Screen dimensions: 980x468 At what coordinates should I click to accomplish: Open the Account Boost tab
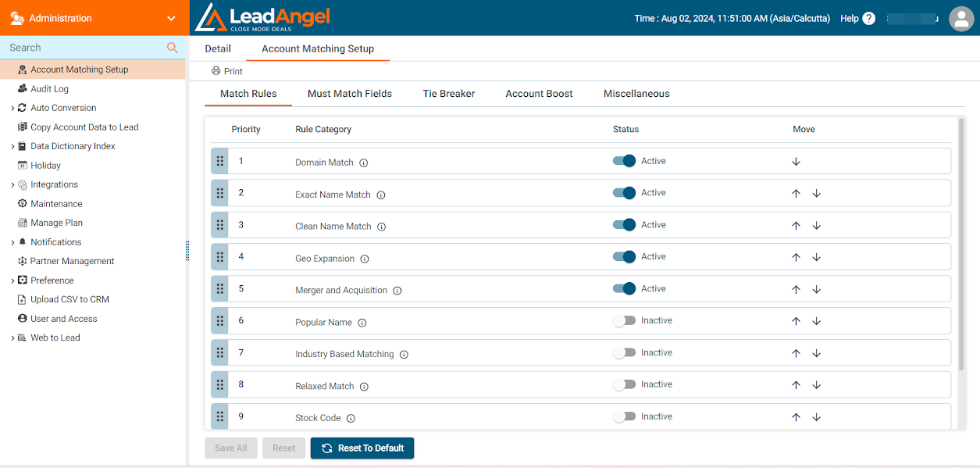[x=539, y=94]
